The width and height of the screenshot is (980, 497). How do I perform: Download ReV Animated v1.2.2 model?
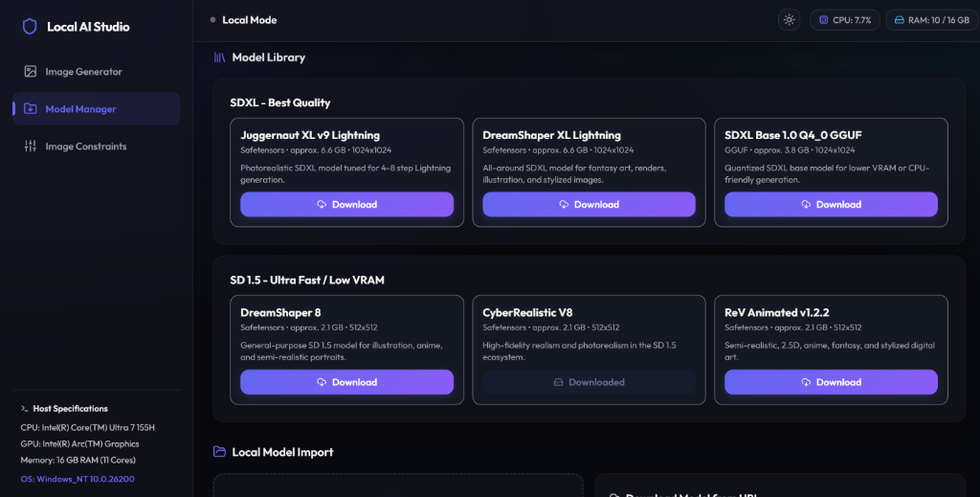[831, 382]
